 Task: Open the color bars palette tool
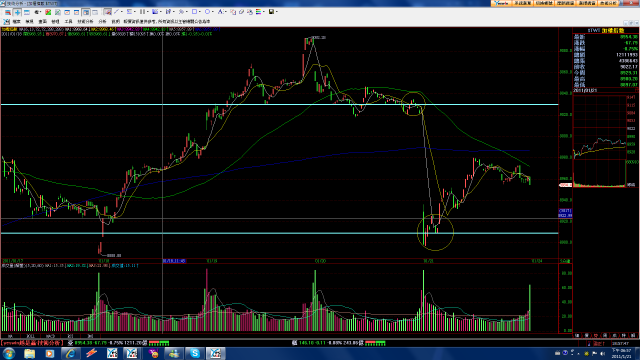[x=258, y=12]
